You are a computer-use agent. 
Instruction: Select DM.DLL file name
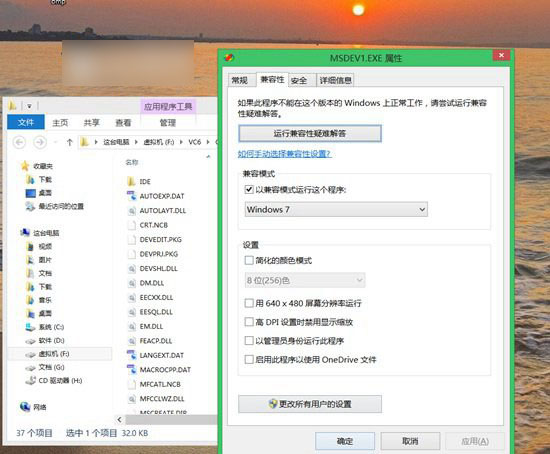(x=152, y=283)
